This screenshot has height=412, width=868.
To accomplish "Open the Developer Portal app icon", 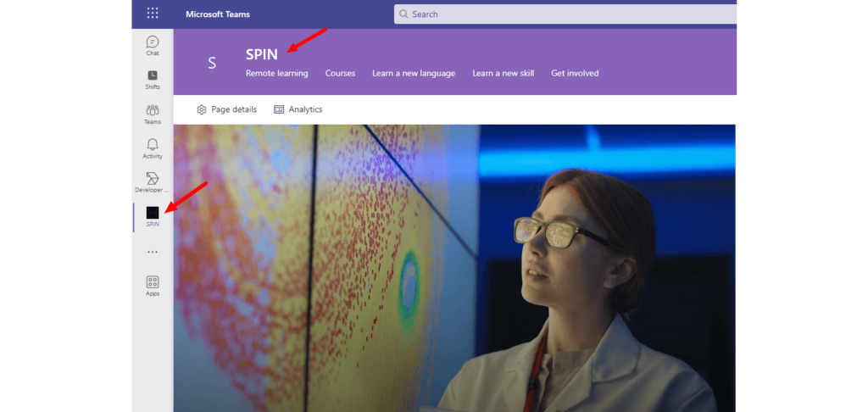I will click(x=153, y=182).
